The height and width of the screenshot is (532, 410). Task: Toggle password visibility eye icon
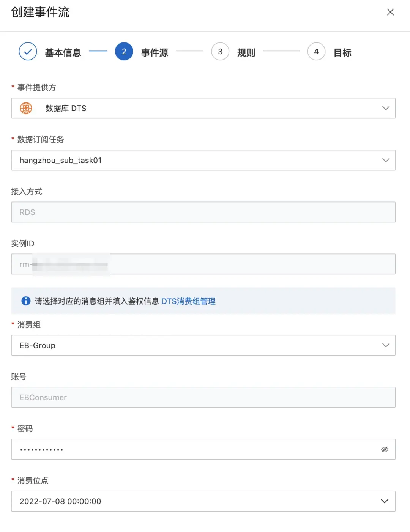coord(385,449)
